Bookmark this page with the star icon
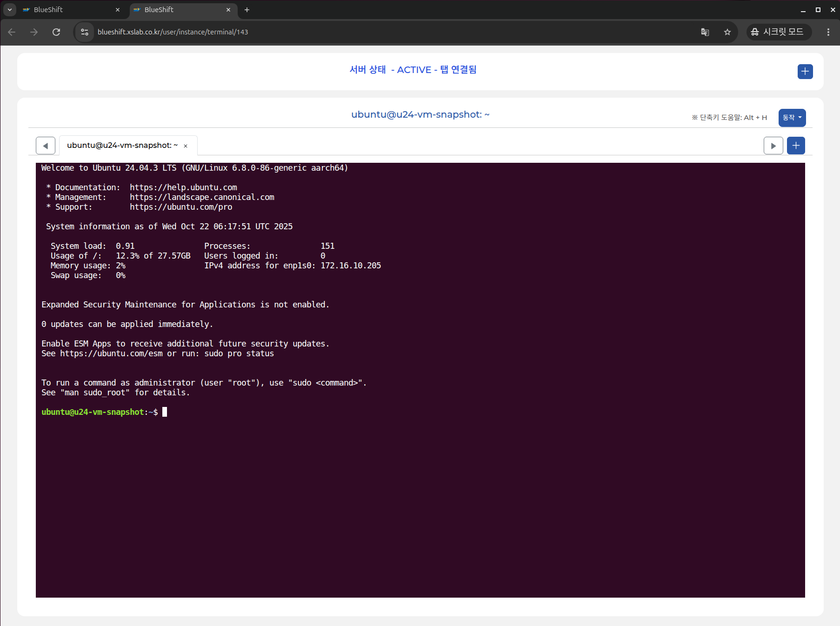The image size is (840, 626). click(x=727, y=32)
